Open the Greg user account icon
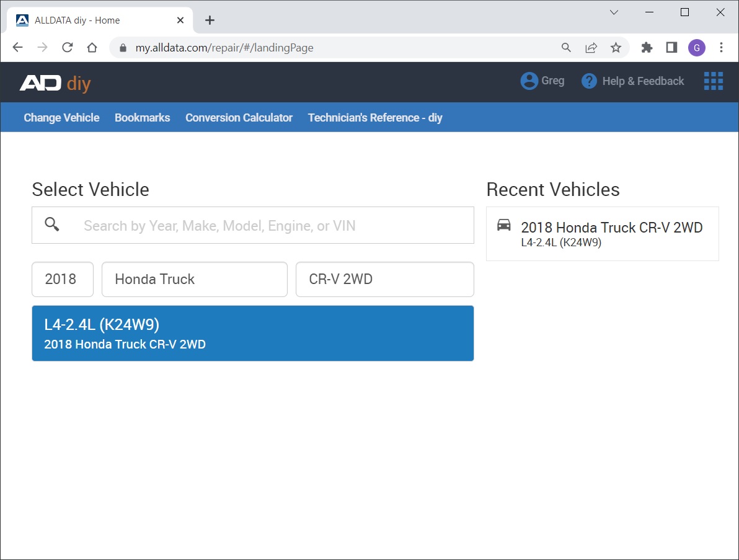739x560 pixels. coord(529,81)
